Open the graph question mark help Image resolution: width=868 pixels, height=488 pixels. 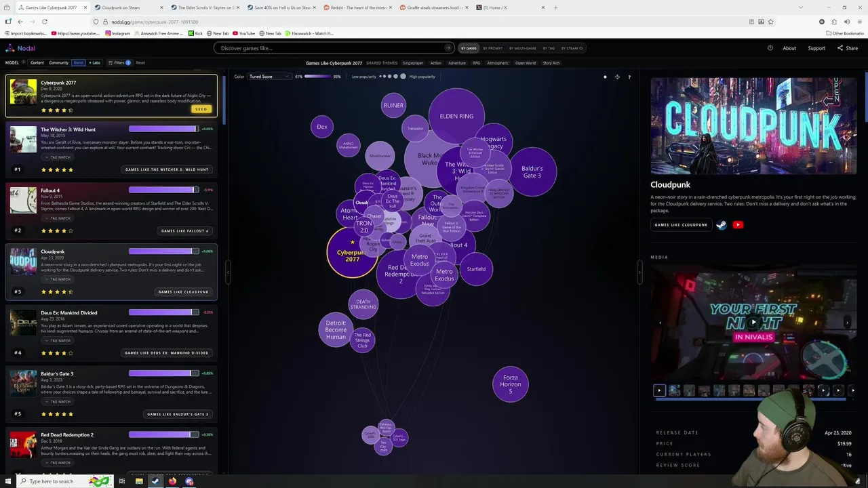coord(629,77)
